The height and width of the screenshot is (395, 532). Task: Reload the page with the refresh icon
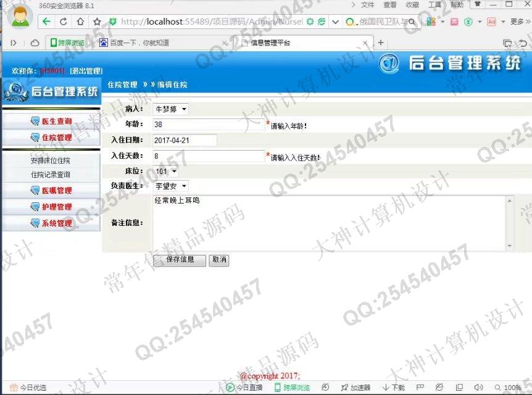tap(64, 22)
